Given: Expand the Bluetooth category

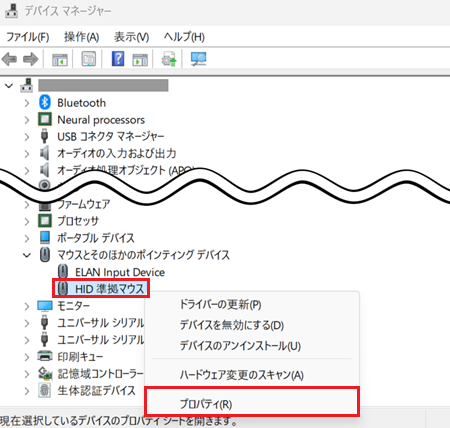Looking at the screenshot, I should (27, 103).
